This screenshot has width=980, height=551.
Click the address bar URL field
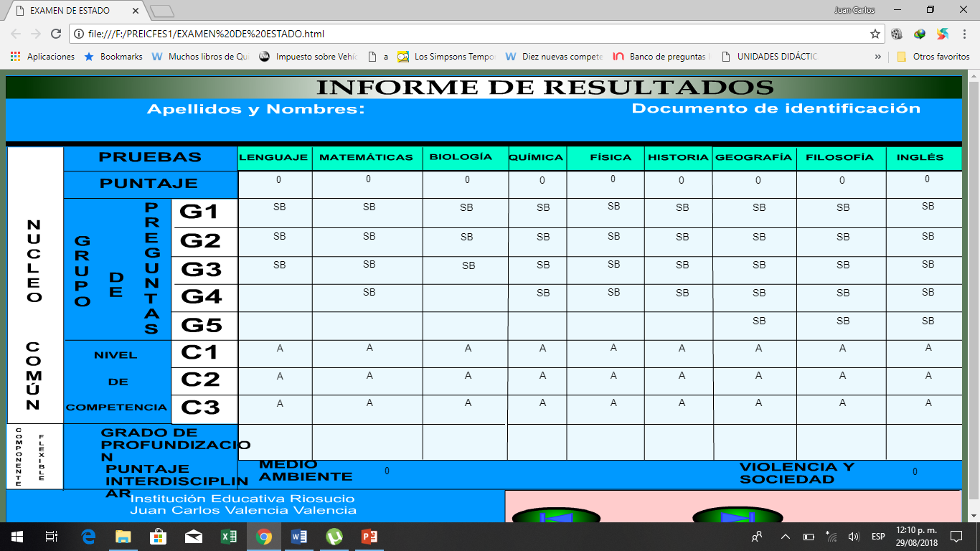pos(466,34)
